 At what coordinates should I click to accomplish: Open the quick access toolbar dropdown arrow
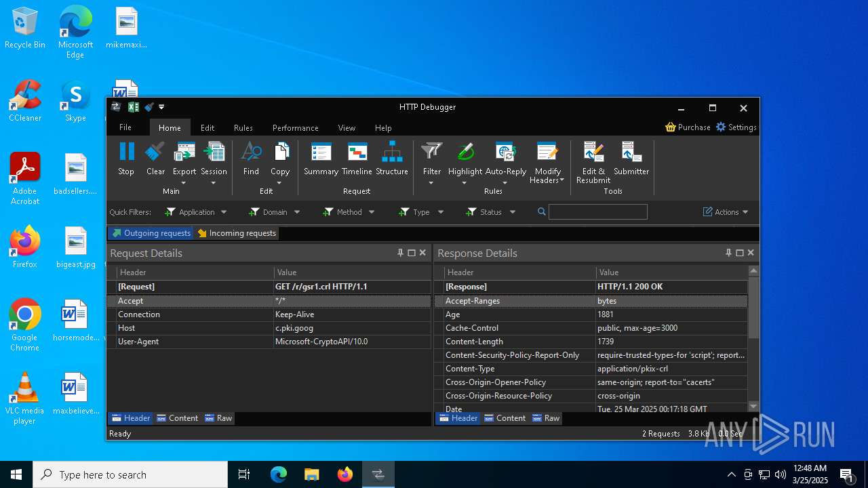[161, 107]
